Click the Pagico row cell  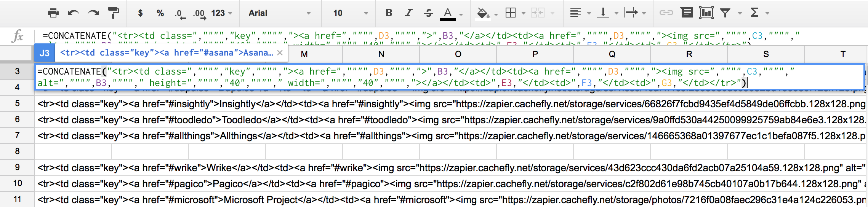(450, 184)
